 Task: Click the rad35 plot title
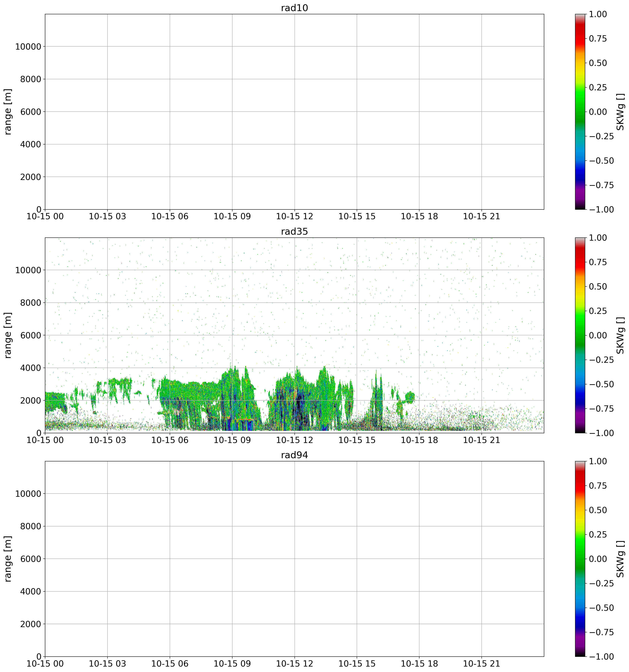click(294, 232)
